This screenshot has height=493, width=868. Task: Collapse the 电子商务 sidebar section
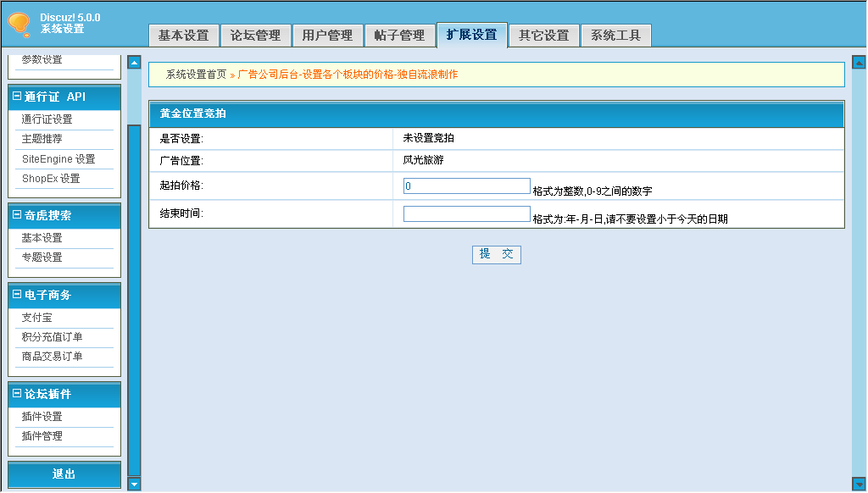pos(17,295)
